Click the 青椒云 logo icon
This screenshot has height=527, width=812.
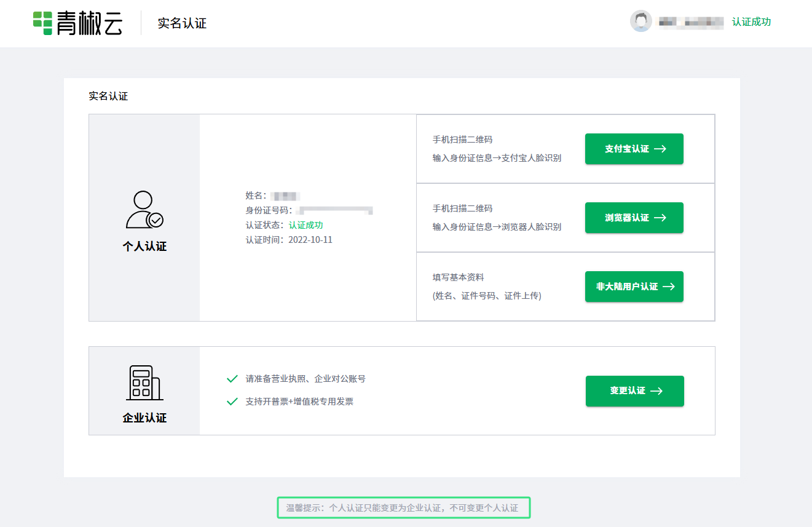click(x=42, y=22)
